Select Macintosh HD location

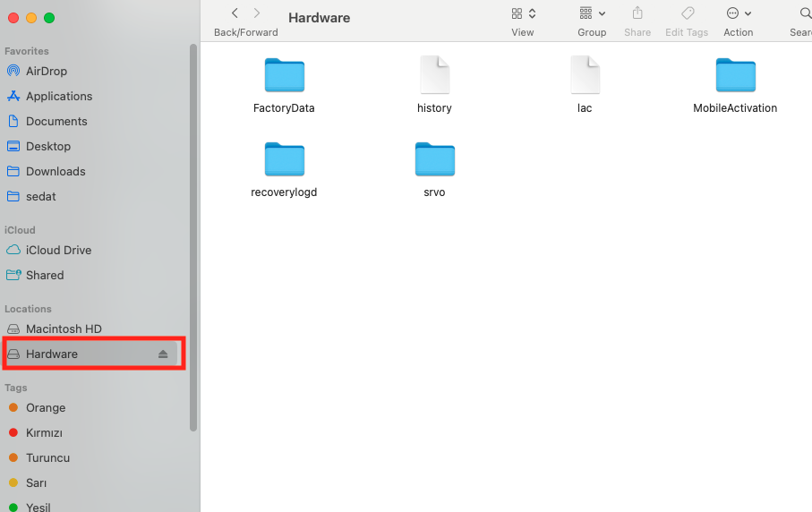click(64, 329)
